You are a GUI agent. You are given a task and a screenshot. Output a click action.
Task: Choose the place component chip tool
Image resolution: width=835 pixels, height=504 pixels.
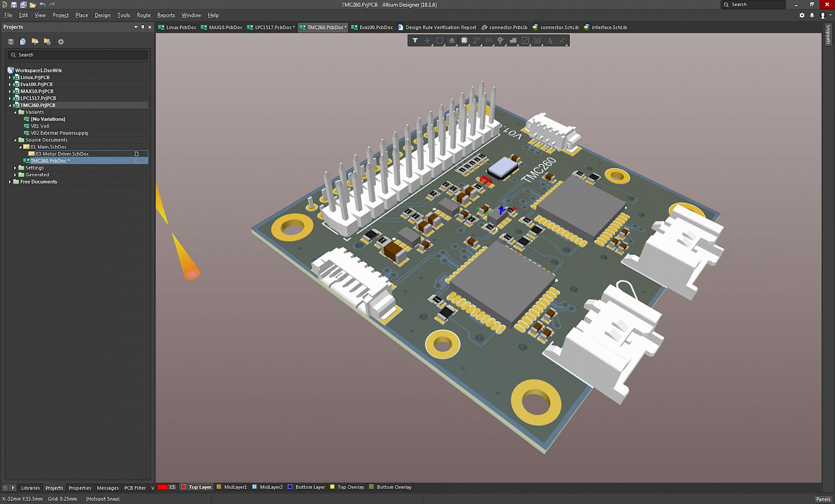(464, 40)
